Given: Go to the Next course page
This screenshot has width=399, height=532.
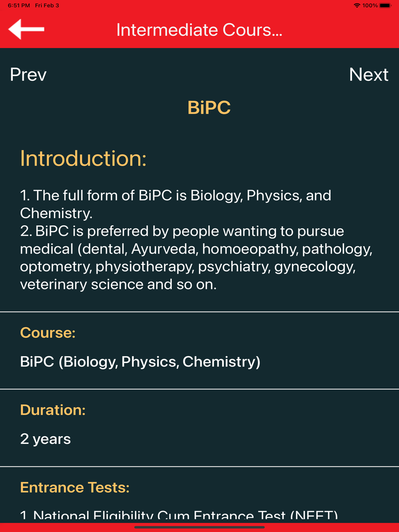Looking at the screenshot, I should coord(369,75).
